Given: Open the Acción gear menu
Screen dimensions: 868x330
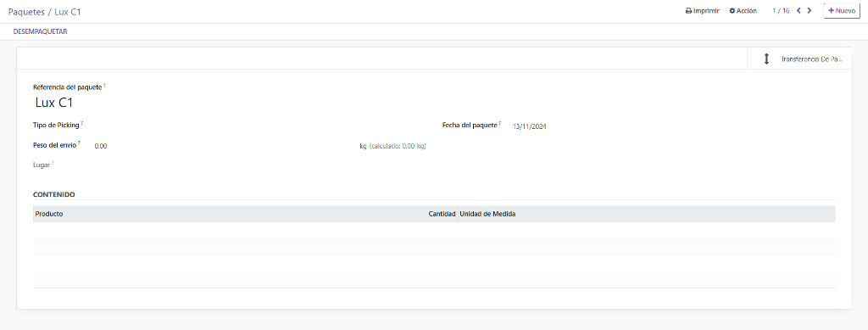Looking at the screenshot, I should pos(743,10).
